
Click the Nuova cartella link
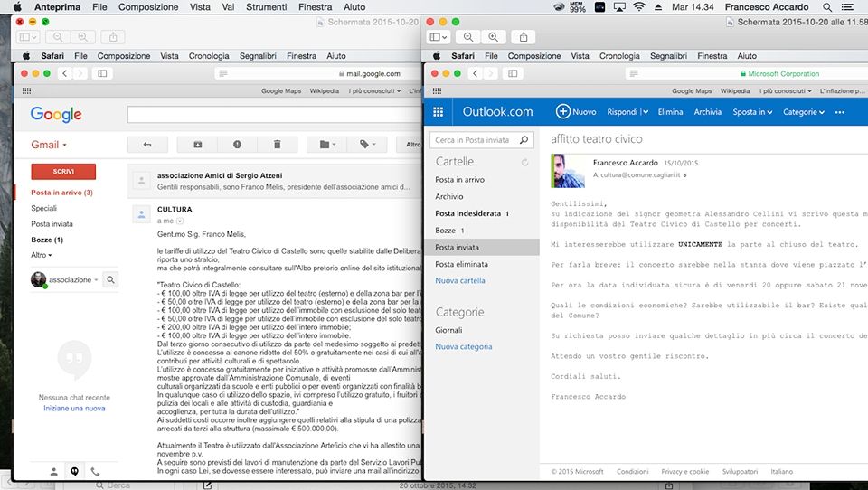click(x=460, y=281)
